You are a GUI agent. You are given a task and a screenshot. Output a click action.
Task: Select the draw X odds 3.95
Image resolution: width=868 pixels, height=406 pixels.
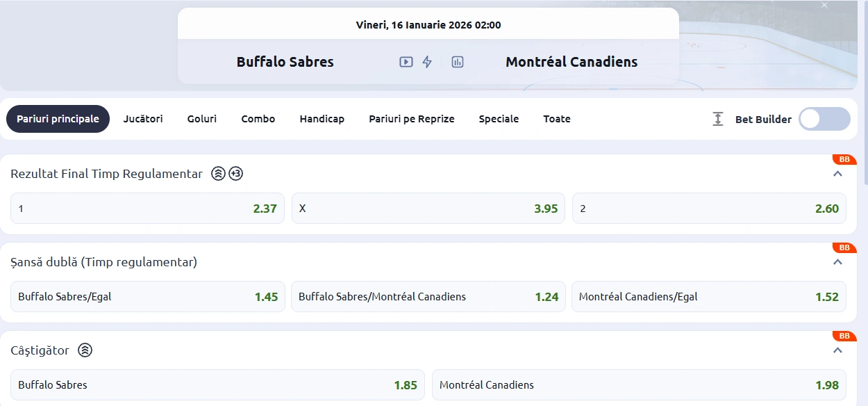[428, 208]
